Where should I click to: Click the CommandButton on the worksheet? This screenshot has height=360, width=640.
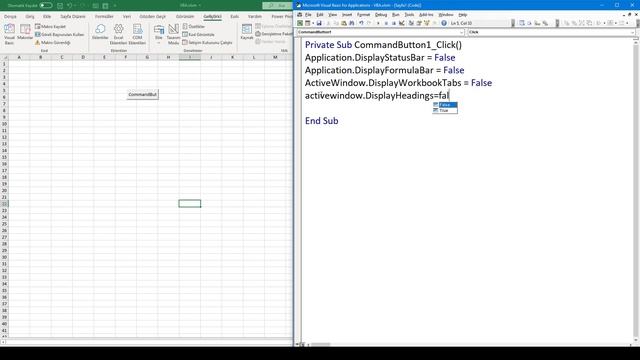point(142,94)
